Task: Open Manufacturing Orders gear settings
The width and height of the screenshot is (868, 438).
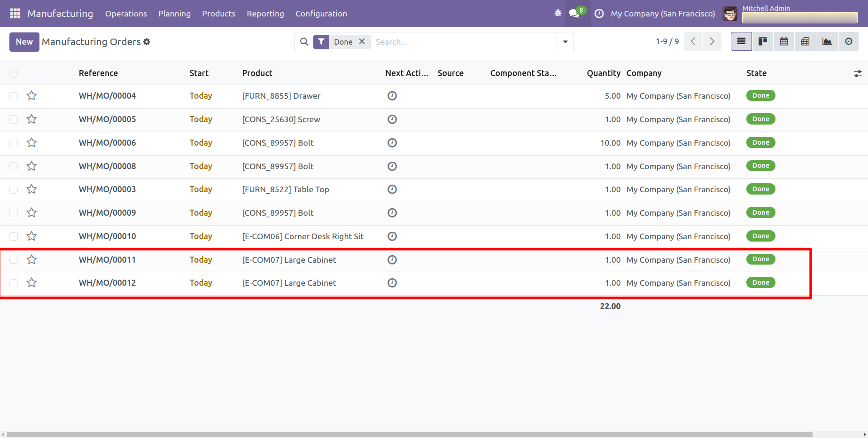Action: click(x=147, y=42)
